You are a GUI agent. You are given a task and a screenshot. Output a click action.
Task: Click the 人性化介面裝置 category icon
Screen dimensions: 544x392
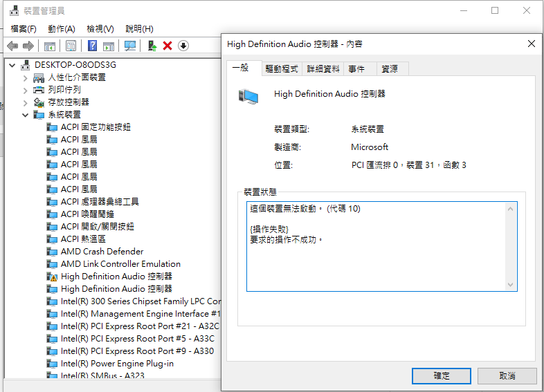pos(39,77)
